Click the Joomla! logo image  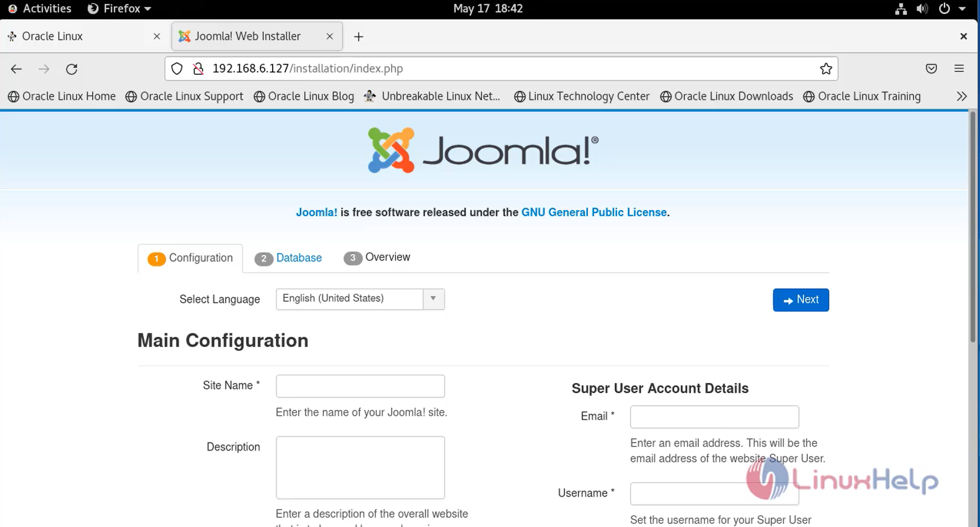point(483,150)
